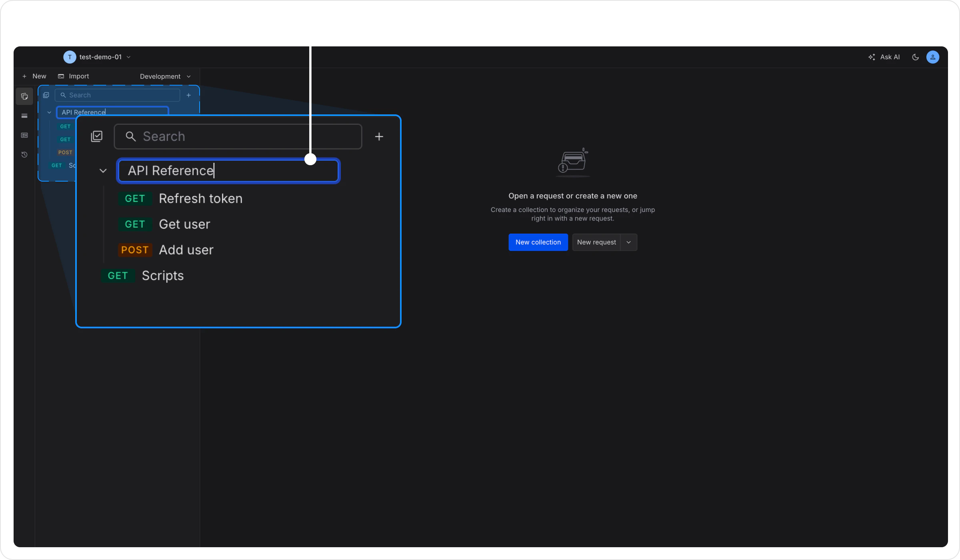Image resolution: width=960 pixels, height=560 pixels.
Task: Open the third sidebar panel icon
Action: [x=24, y=135]
